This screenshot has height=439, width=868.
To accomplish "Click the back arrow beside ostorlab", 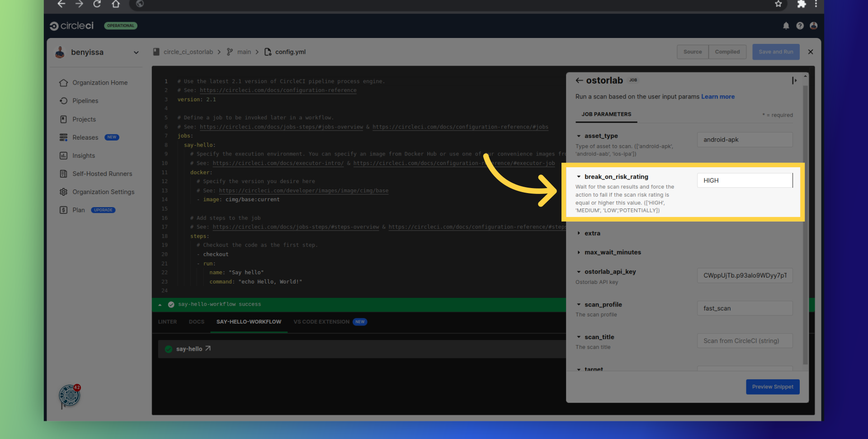I will 579,80.
